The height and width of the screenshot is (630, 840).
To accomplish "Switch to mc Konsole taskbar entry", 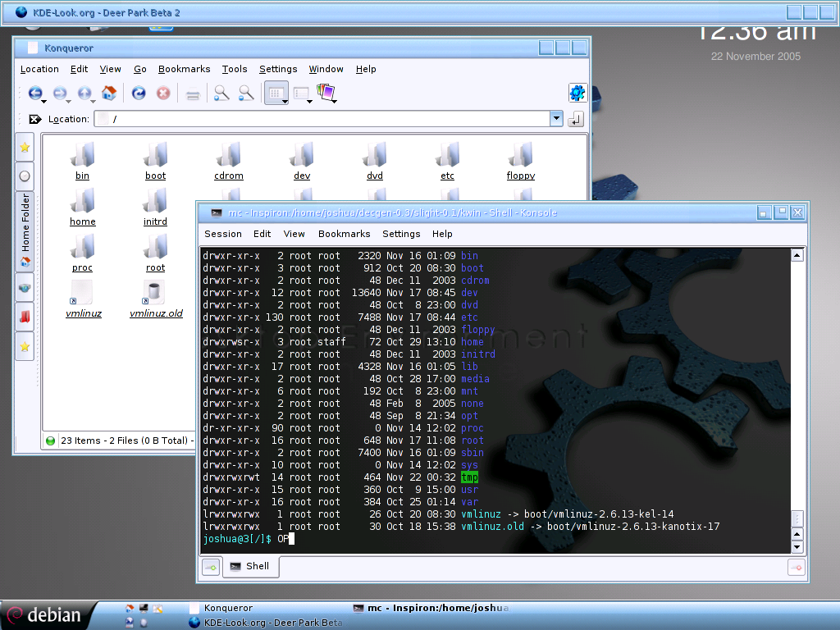I will coord(431,608).
